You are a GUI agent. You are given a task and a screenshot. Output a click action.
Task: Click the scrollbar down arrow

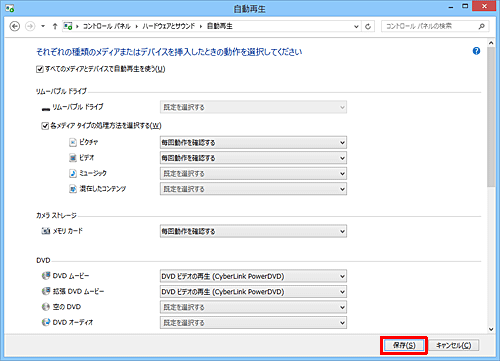tap(491, 329)
